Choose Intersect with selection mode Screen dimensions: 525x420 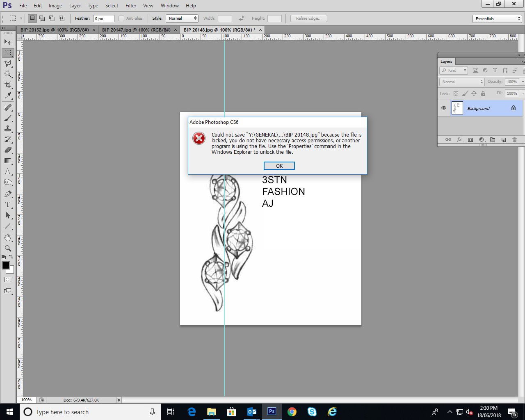coord(62,18)
